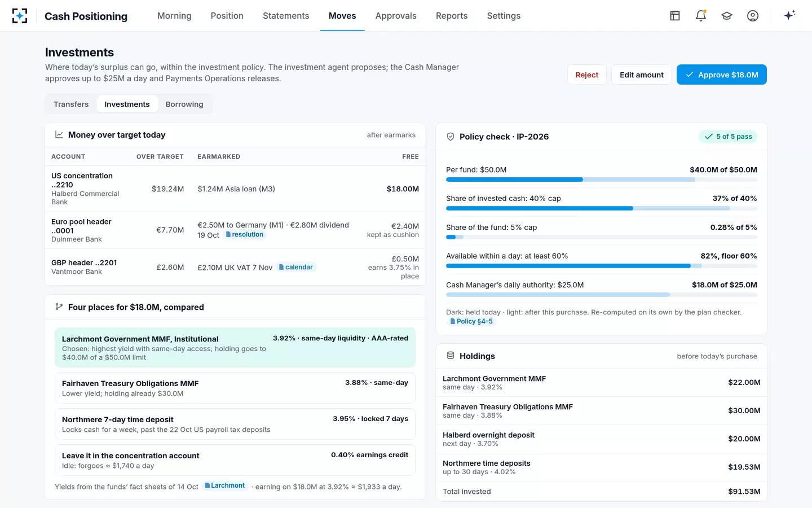Switch to the Transfers sub-tab
This screenshot has width=812, height=508.
click(71, 104)
